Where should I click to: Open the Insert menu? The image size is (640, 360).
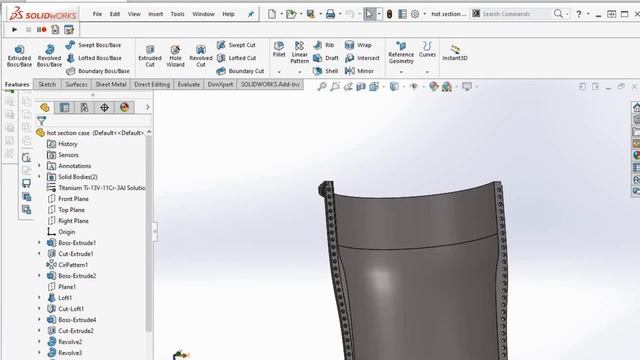pos(156,14)
